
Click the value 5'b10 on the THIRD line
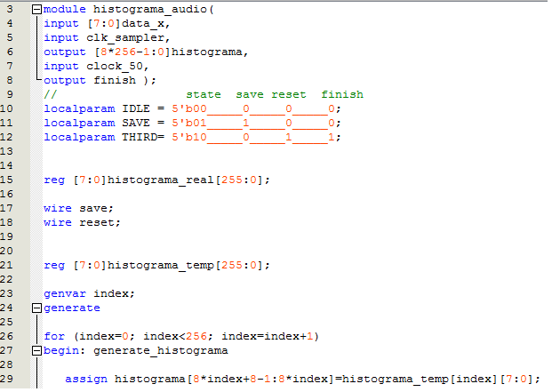click(189, 137)
